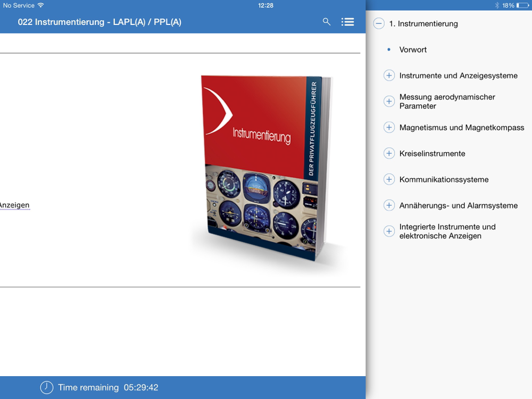Image resolution: width=532 pixels, height=399 pixels.
Task: Expand Annäherungs- und Alarmsysteme section
Action: (x=389, y=205)
